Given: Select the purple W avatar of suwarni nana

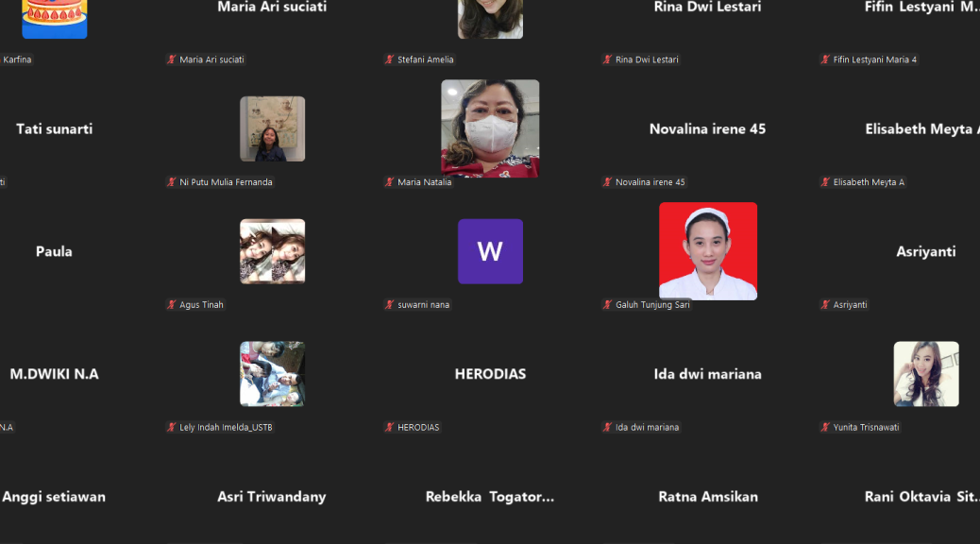Looking at the screenshot, I should point(490,251).
